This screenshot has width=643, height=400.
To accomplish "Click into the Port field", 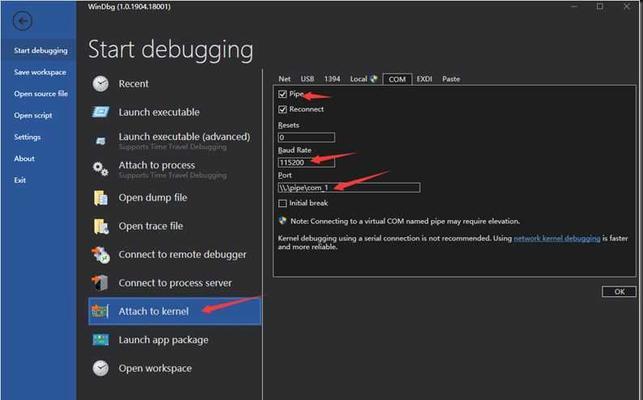I will point(349,187).
